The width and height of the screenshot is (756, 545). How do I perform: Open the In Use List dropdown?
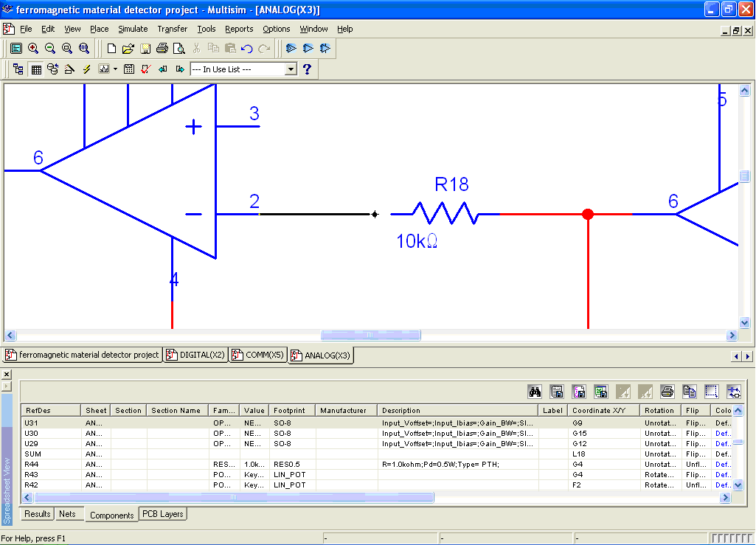(291, 69)
